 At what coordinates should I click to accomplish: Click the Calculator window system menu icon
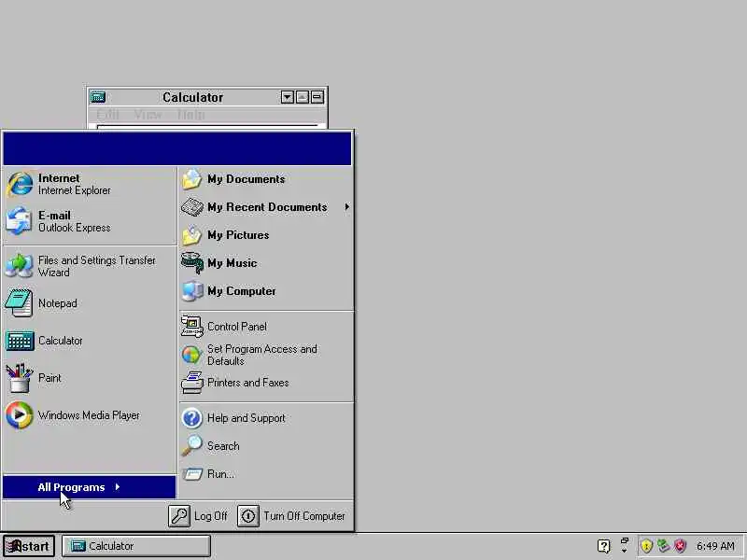[98, 97]
